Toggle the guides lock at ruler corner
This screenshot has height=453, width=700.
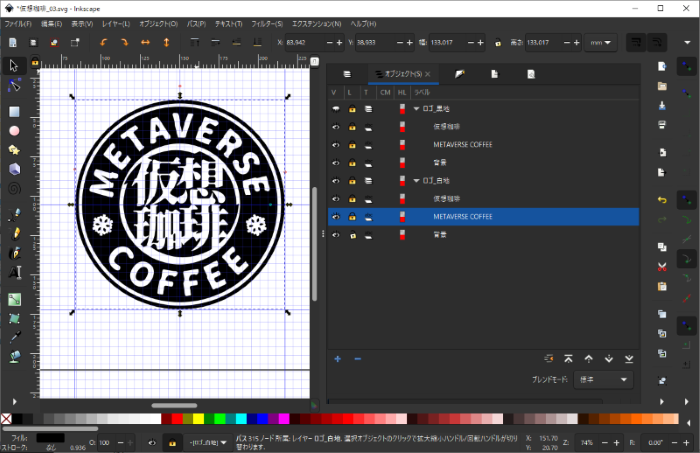[x=35, y=62]
